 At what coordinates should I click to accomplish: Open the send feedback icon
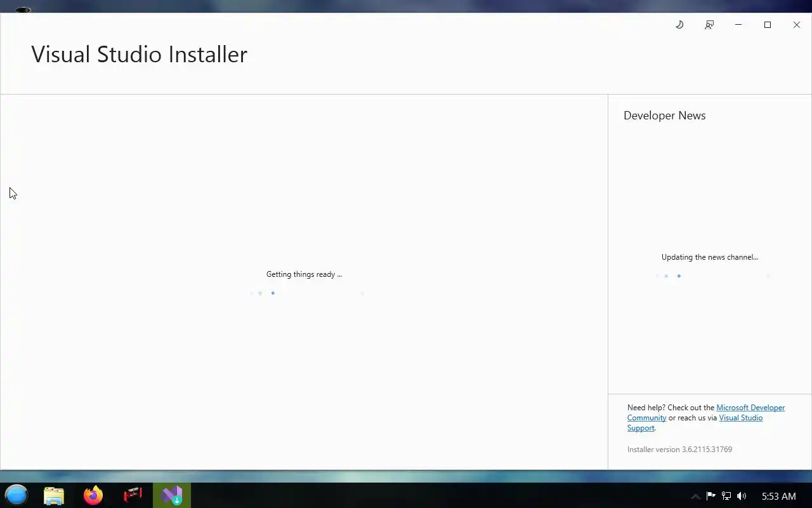[709, 25]
